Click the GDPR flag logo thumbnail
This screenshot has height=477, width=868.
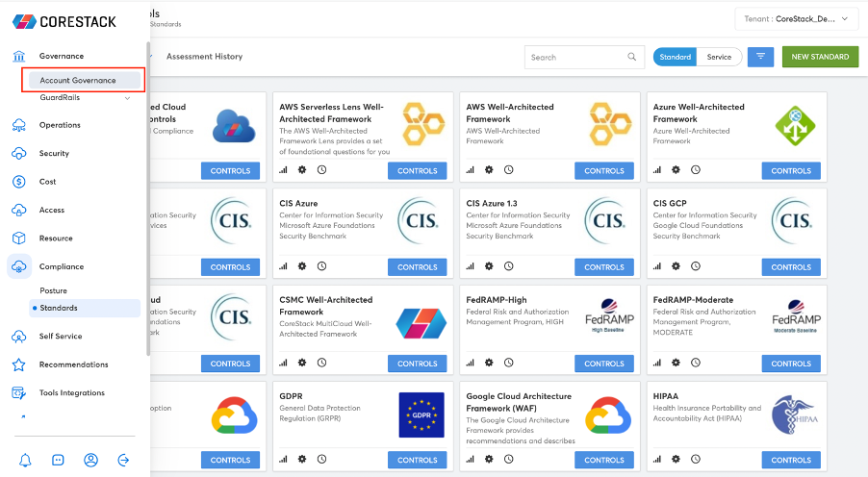421,415
